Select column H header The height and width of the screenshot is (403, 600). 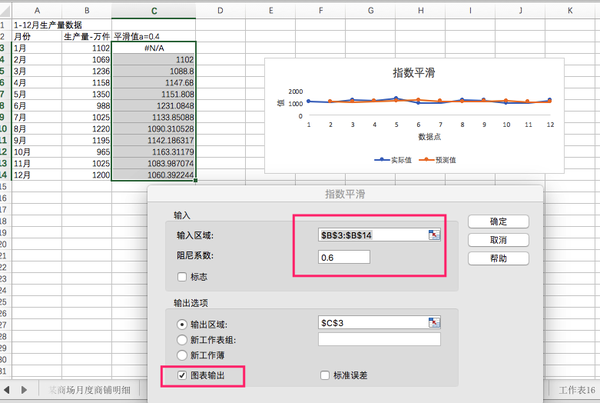pyautogui.click(x=421, y=11)
